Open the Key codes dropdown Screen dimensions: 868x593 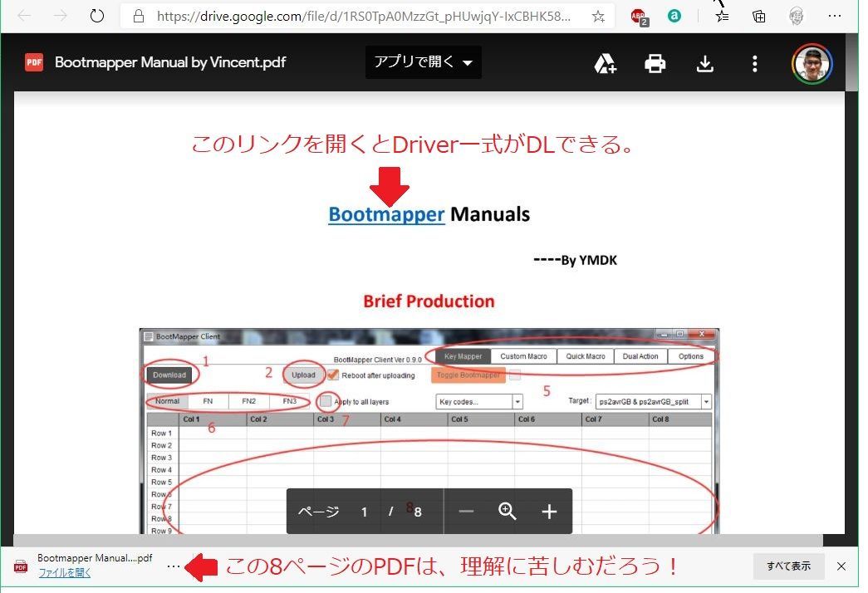click(478, 401)
